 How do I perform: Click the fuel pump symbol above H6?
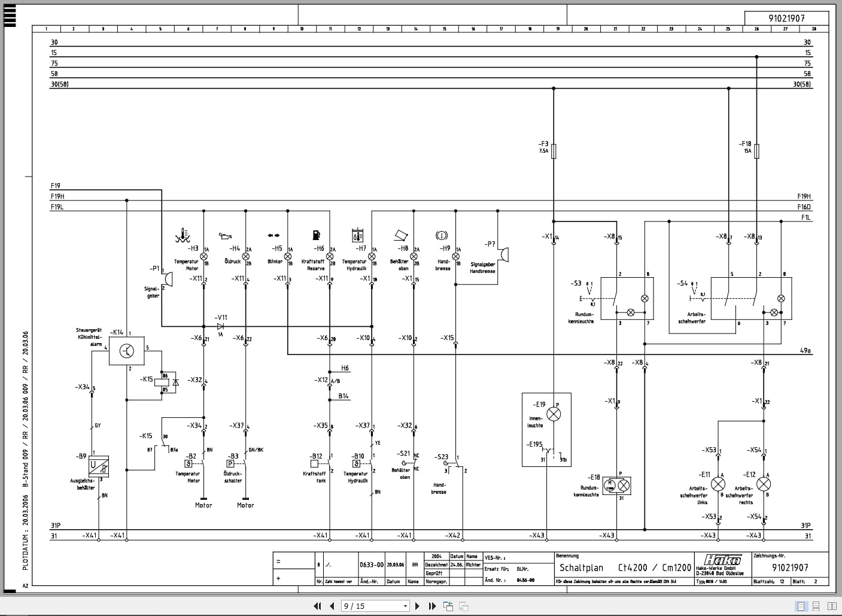(317, 235)
